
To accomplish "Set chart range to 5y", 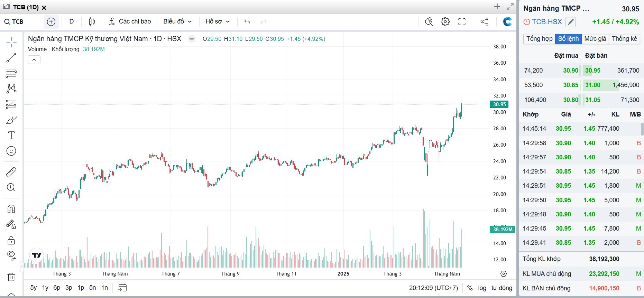I will coord(34,288).
